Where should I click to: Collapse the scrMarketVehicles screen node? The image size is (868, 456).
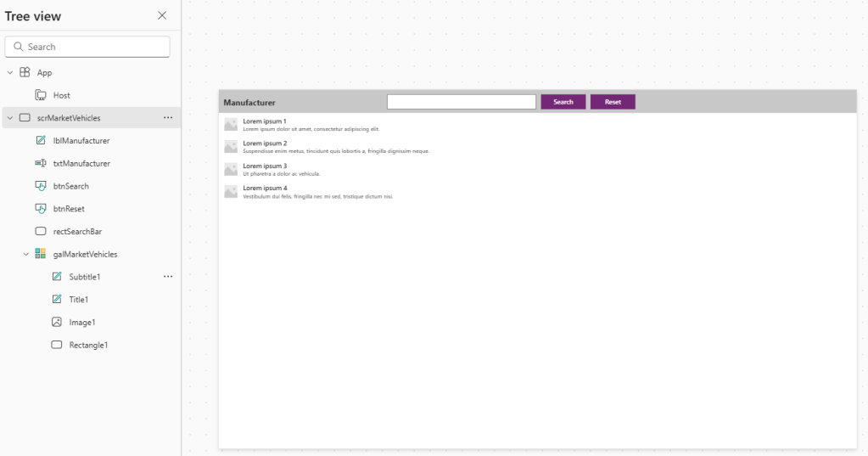[x=9, y=118]
